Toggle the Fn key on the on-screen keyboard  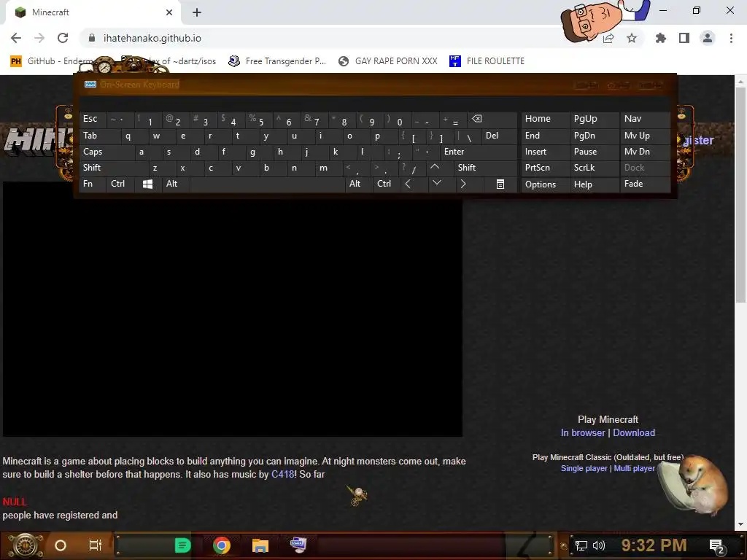point(93,184)
